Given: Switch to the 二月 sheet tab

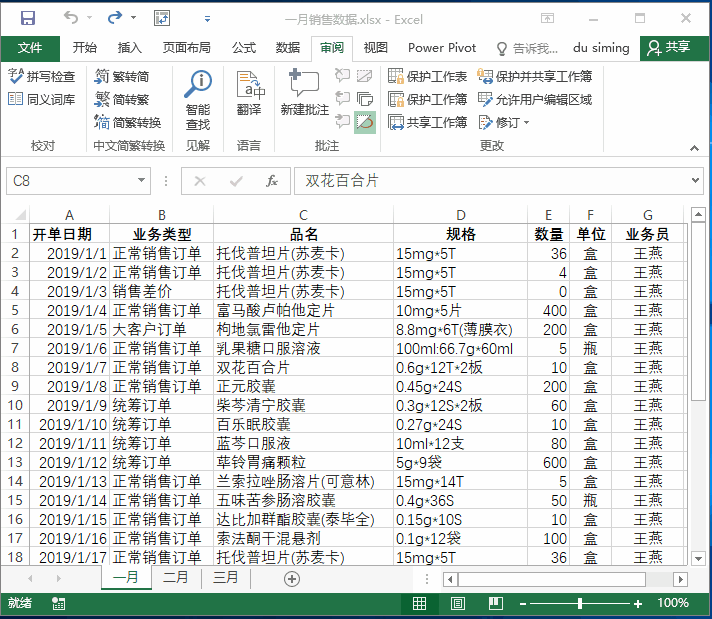Looking at the screenshot, I should pos(176,577).
